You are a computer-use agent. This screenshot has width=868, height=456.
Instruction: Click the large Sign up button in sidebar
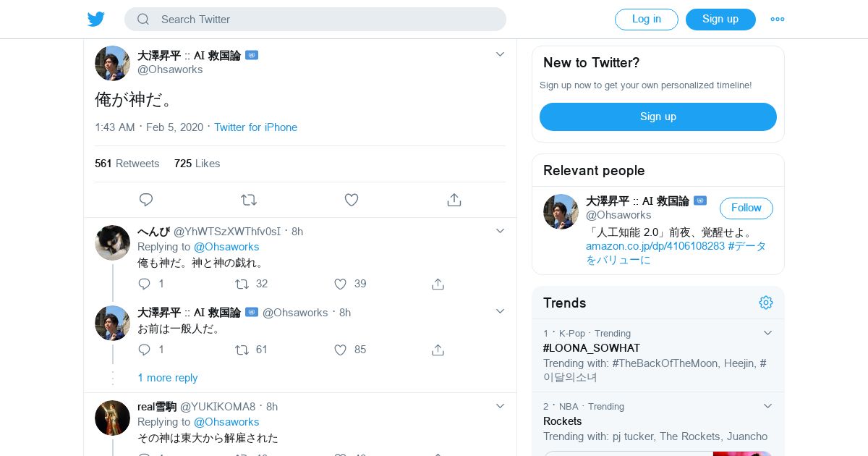[658, 117]
